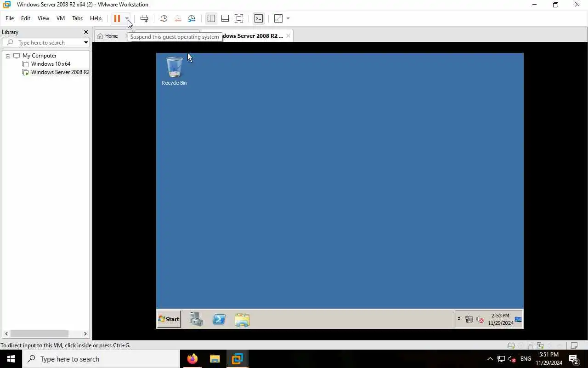Click the right arrow of library scrollbar
This screenshot has height=368, width=588.
[85, 333]
